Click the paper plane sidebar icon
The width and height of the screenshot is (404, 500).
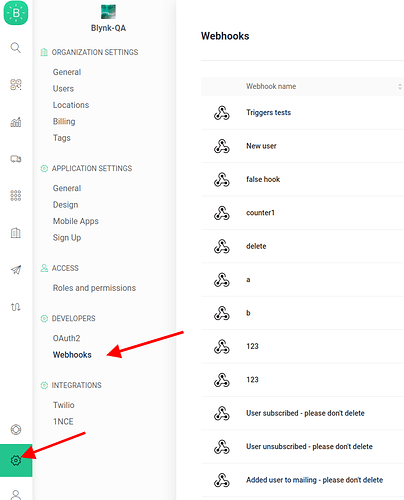pos(16,269)
